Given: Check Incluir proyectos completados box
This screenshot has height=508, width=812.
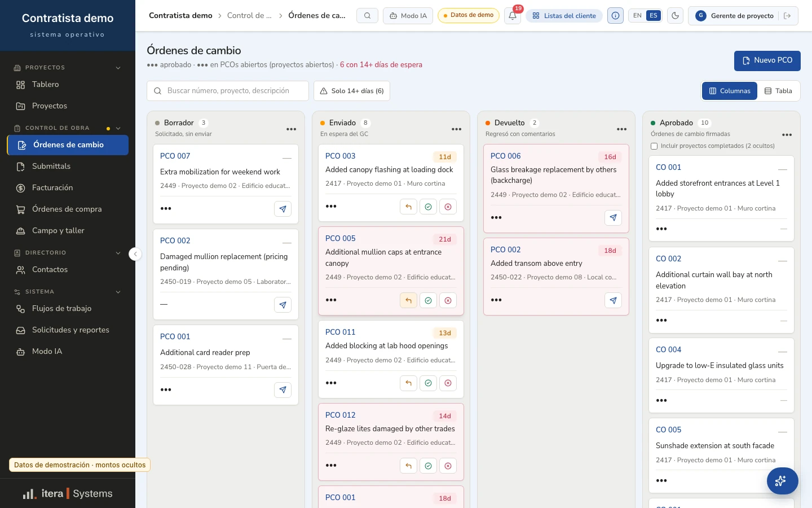Looking at the screenshot, I should (x=654, y=146).
